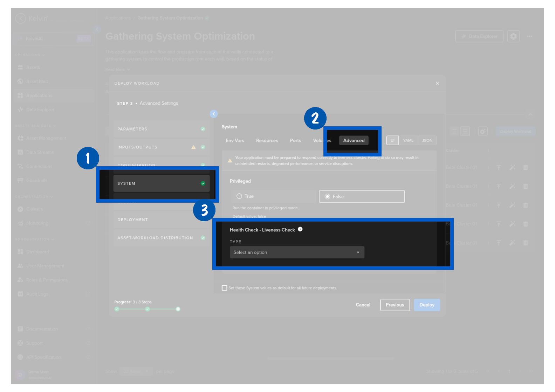Enable set System values as default checkbox
Viewport: 555px width, 392px height.
pyautogui.click(x=225, y=288)
